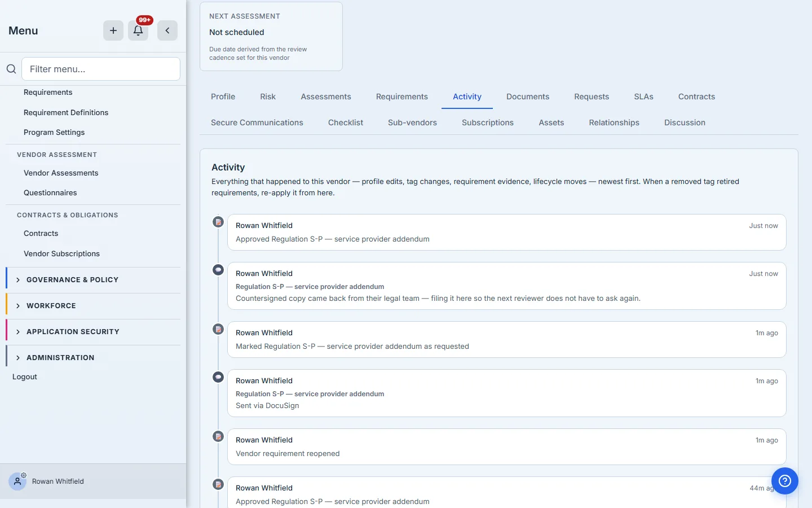Click the plus add button in menu header
Viewport: 812px width, 508px height.
[113, 30]
